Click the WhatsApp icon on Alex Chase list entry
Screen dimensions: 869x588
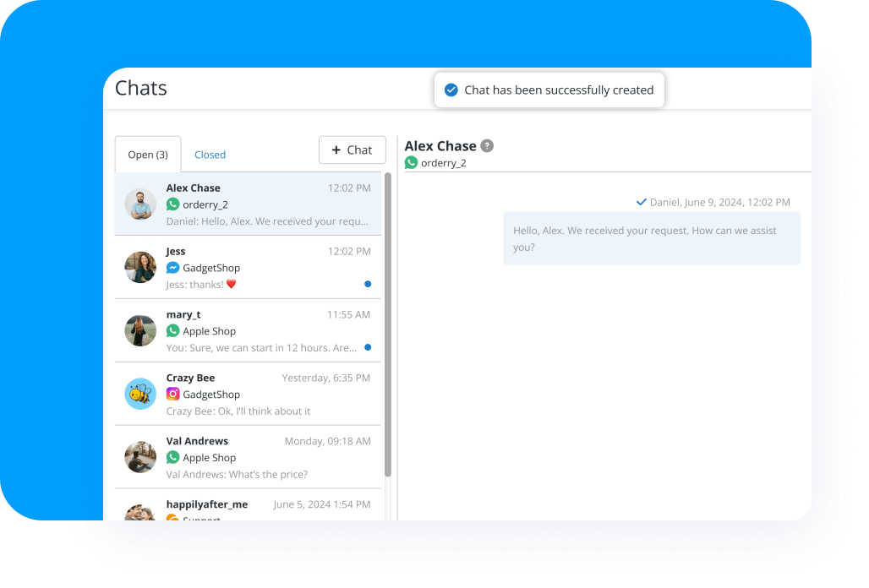pyautogui.click(x=173, y=204)
